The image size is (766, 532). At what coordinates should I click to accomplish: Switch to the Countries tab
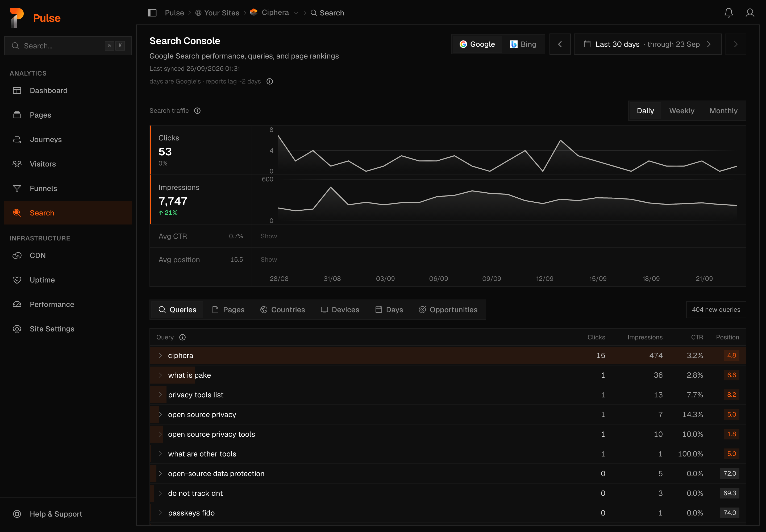[283, 310]
